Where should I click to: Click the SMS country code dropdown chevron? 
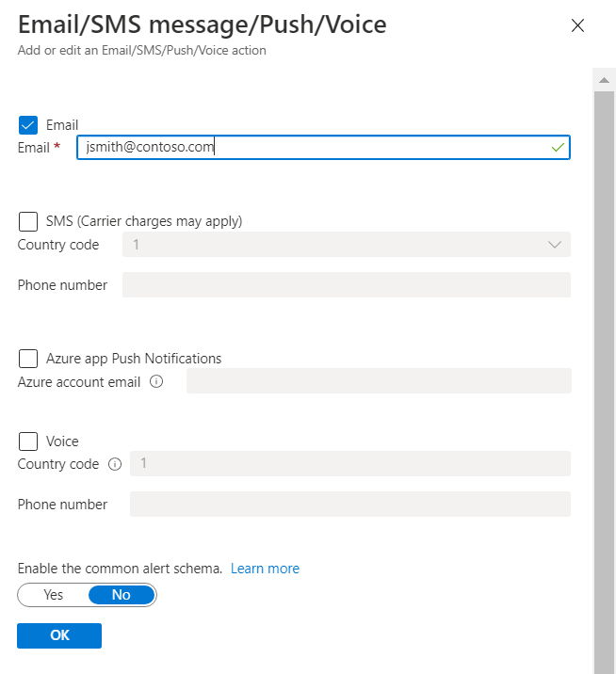(554, 245)
